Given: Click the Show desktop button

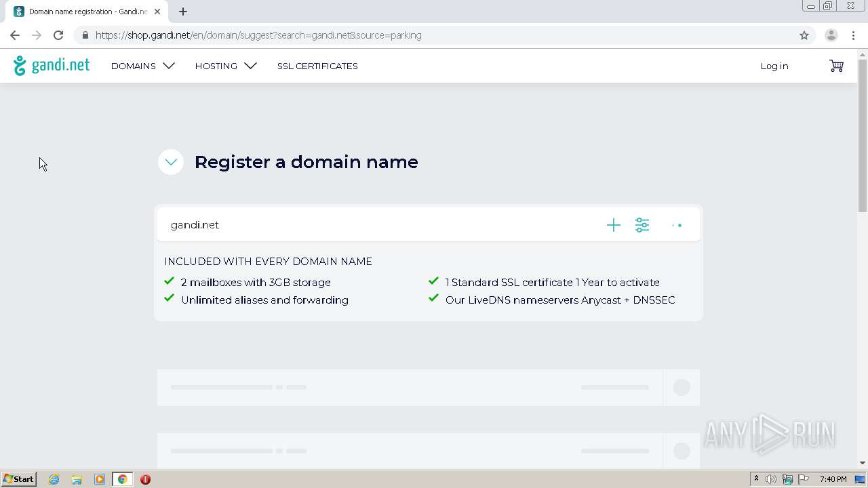Looking at the screenshot, I should [x=861, y=479].
